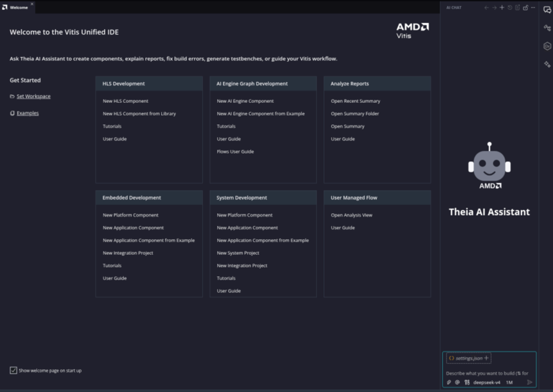
Task: Open User Guide under User Managed Flow
Action: (343, 228)
